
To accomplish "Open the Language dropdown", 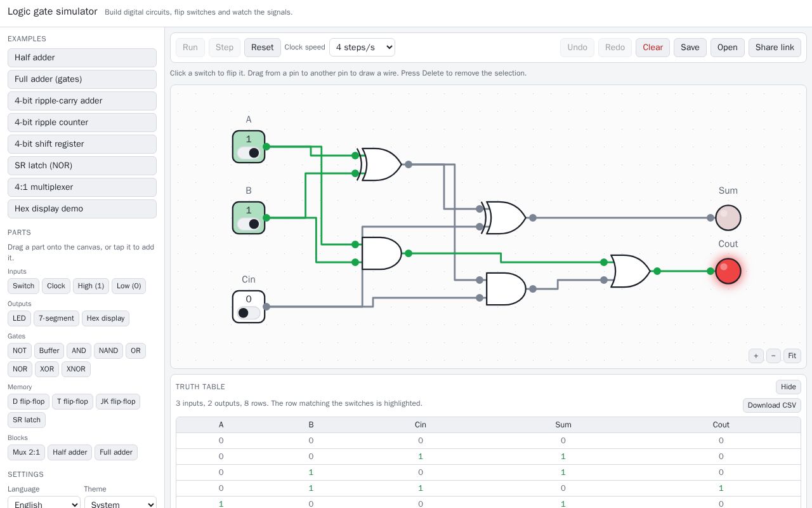I will tap(44, 505).
